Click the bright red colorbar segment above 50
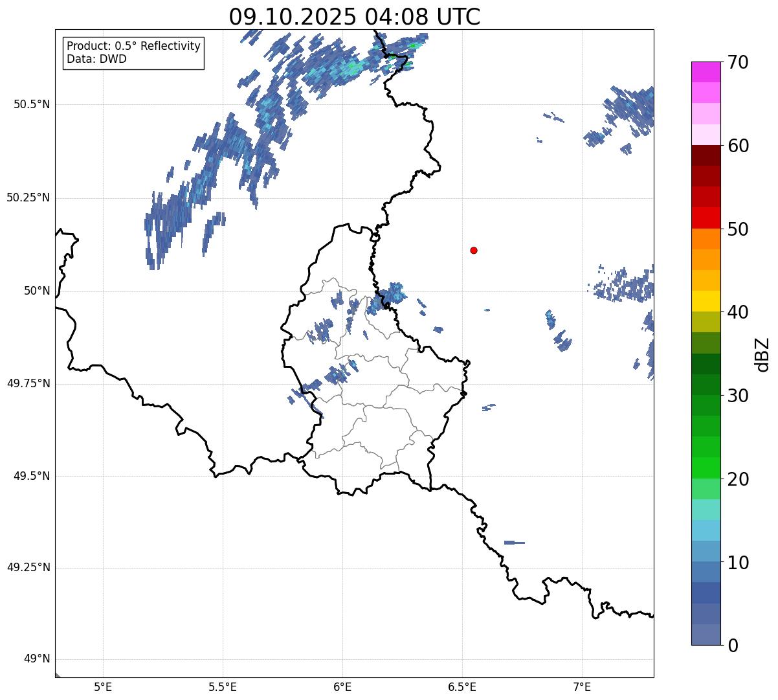 pos(706,218)
